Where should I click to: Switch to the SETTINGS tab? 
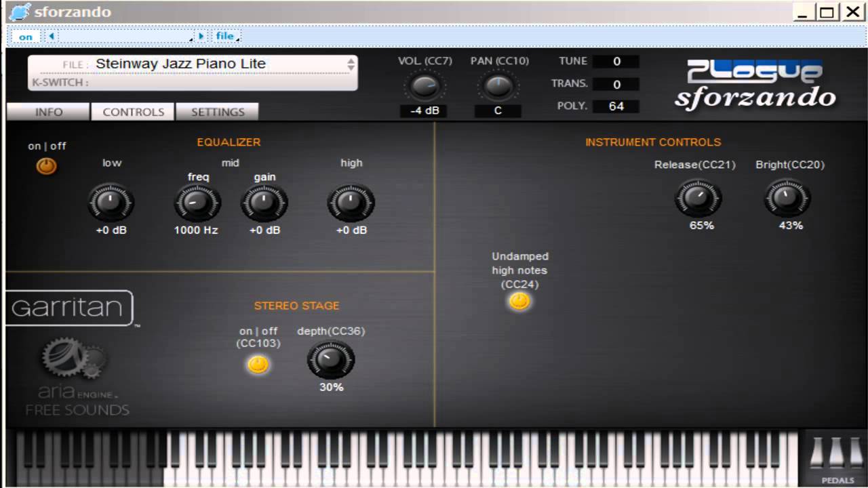click(x=217, y=112)
